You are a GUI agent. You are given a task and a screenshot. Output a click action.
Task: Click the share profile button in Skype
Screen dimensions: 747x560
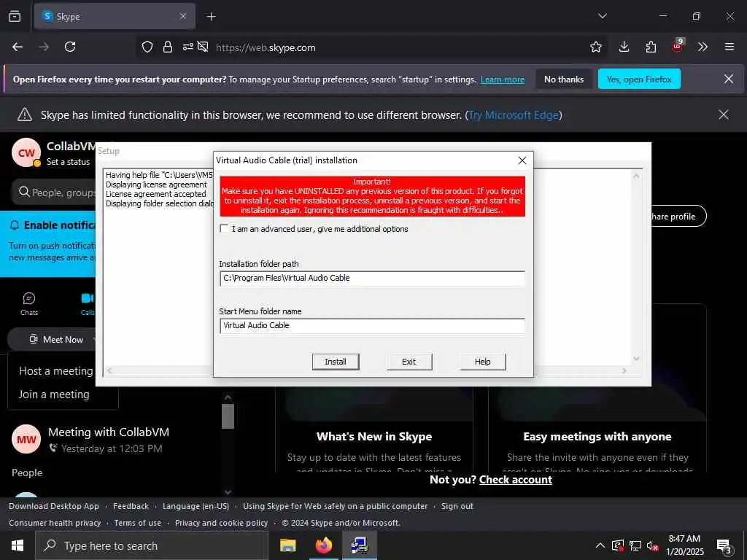pos(678,216)
